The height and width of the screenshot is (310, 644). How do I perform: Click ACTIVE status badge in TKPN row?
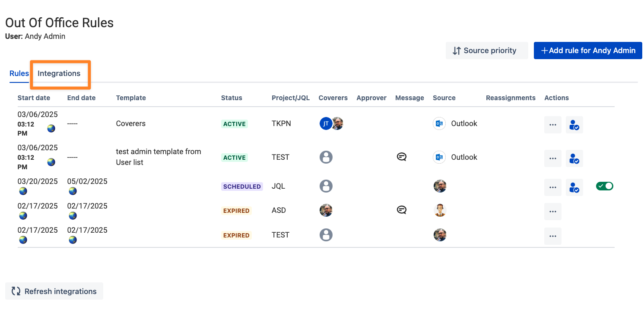click(235, 124)
